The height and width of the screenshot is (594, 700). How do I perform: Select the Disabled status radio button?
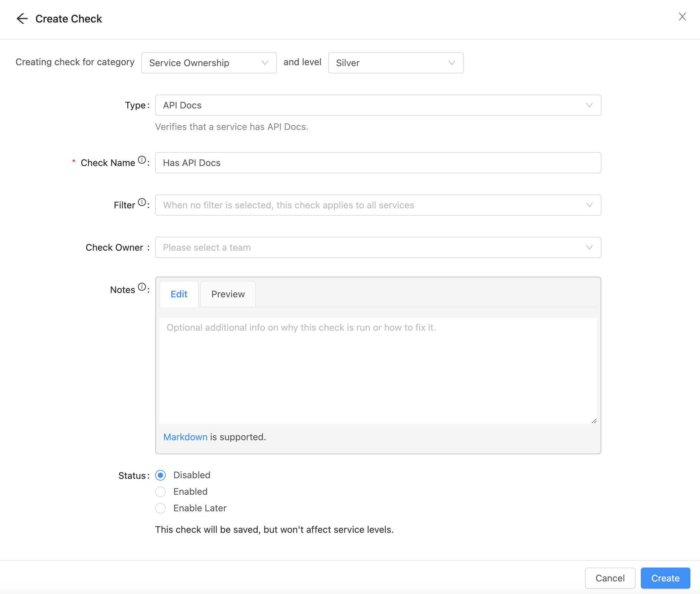point(160,475)
